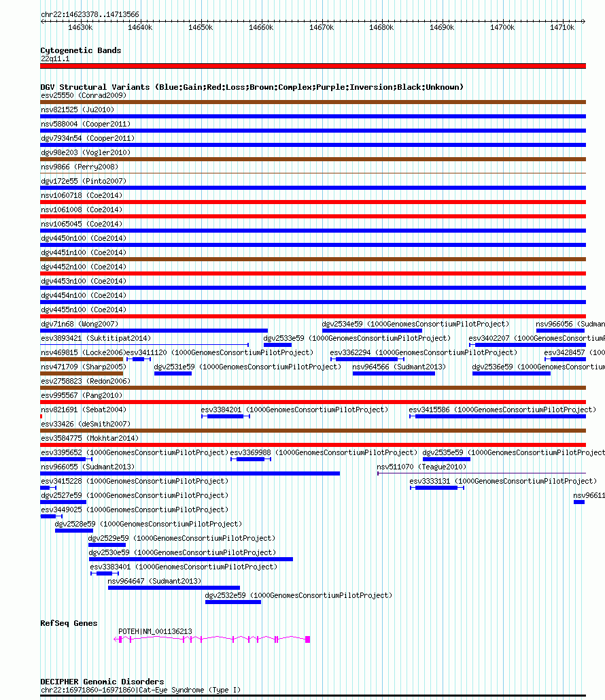Open variant nsv821691 (Sebat2004)
The height and width of the screenshot is (700, 605).
[x=84, y=410]
